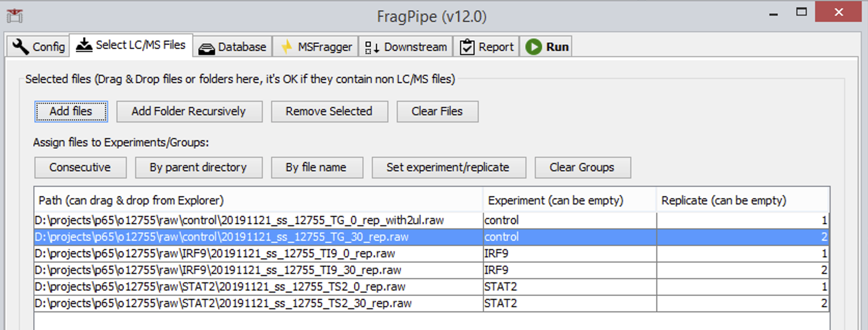Click the FragPipe logo icon in the title bar

click(x=14, y=16)
